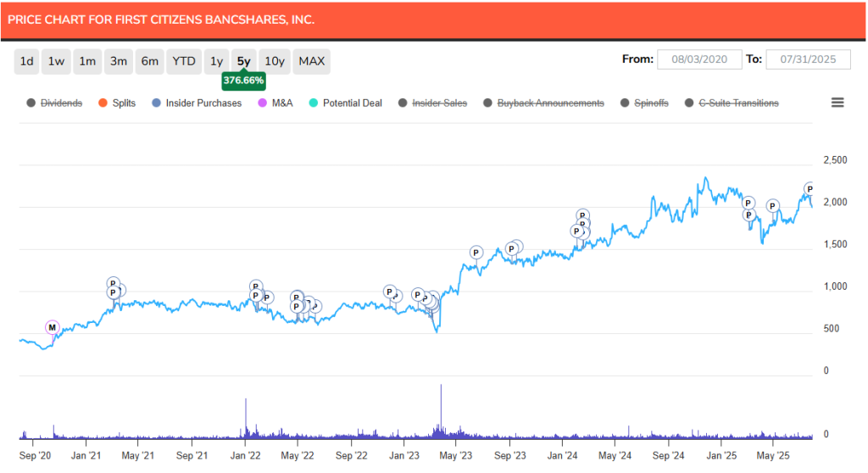
Task: Enable C-Suite Transitions legend item
Action: pyautogui.click(x=731, y=103)
